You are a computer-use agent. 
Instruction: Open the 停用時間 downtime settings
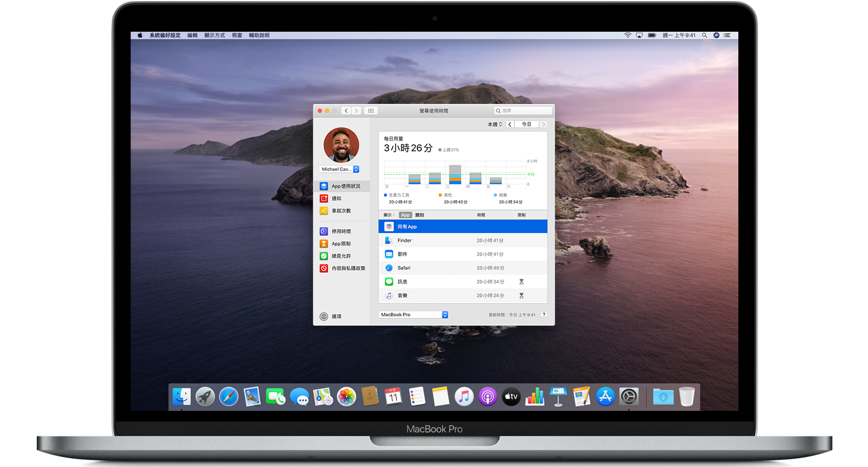[x=342, y=231]
